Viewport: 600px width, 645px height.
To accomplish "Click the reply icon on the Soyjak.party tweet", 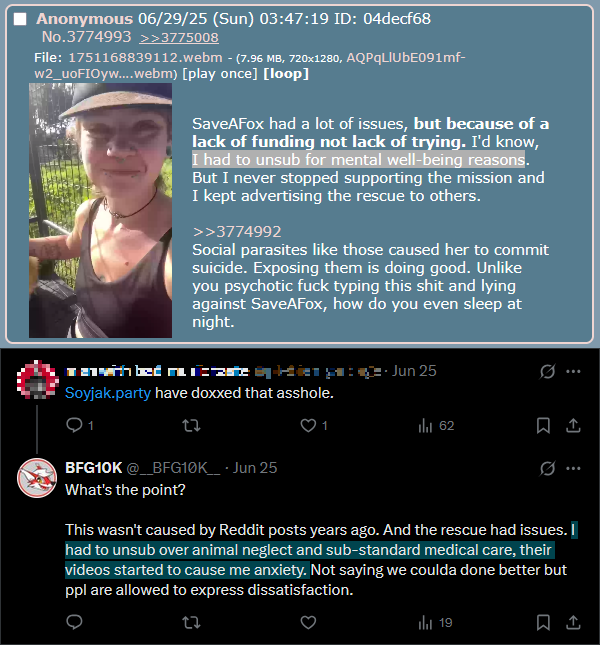I will point(74,425).
